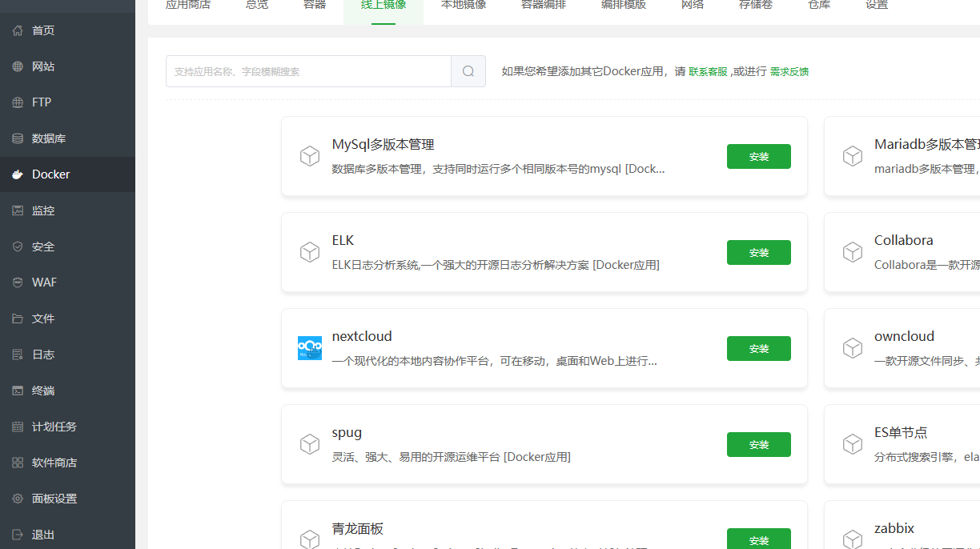Open the 计划任务 calendar icon
The height and width of the screenshot is (549, 980).
pos(18,427)
